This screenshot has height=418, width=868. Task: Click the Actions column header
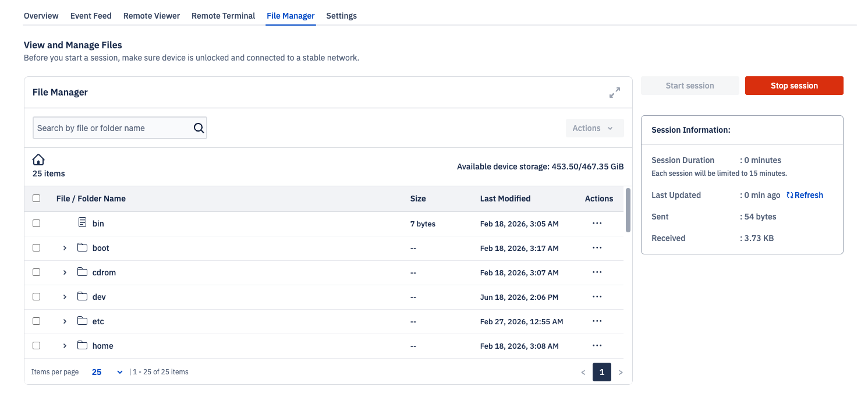(x=599, y=199)
